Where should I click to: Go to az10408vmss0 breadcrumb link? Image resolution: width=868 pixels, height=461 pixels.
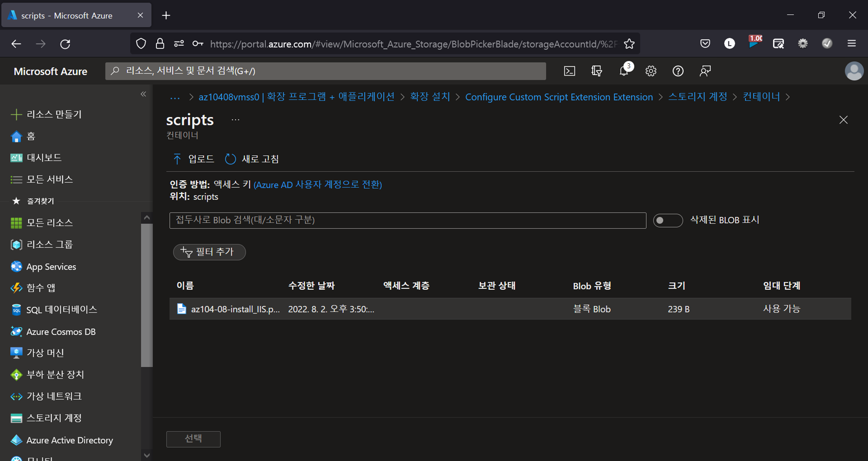(x=296, y=97)
